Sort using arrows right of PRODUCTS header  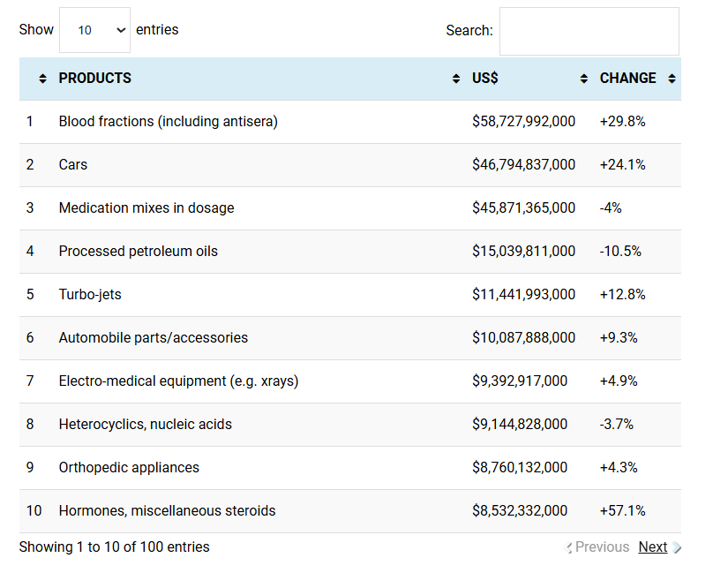(x=456, y=79)
